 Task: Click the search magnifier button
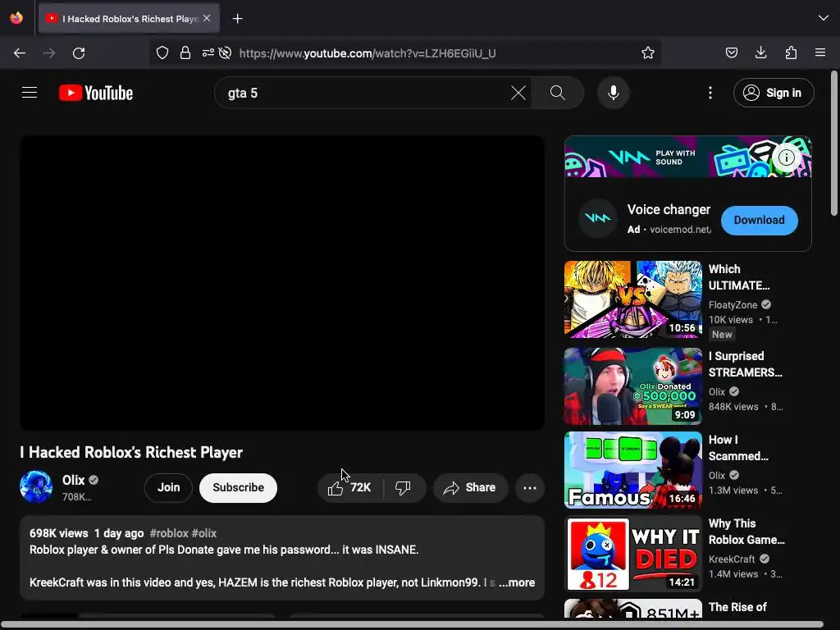click(558, 93)
